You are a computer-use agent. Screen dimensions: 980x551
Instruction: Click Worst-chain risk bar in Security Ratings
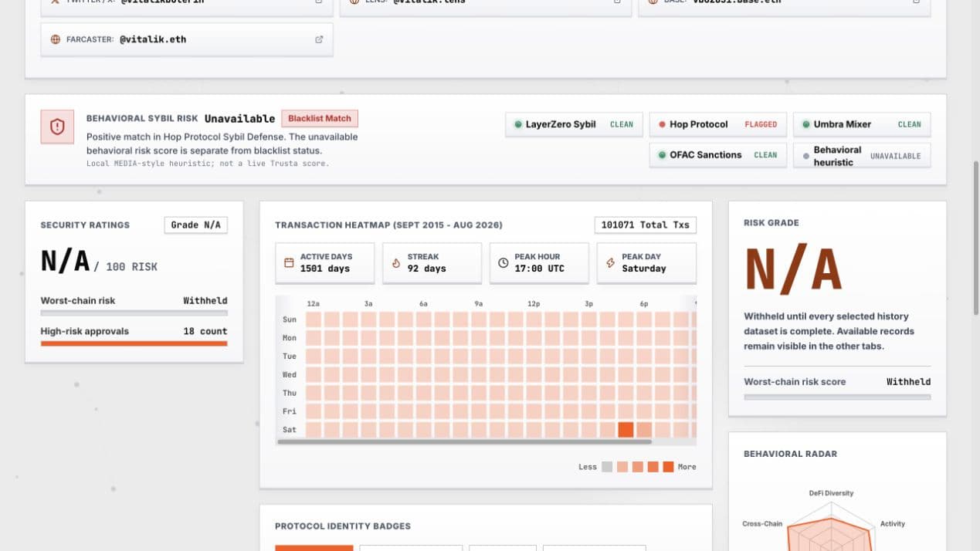click(x=134, y=313)
